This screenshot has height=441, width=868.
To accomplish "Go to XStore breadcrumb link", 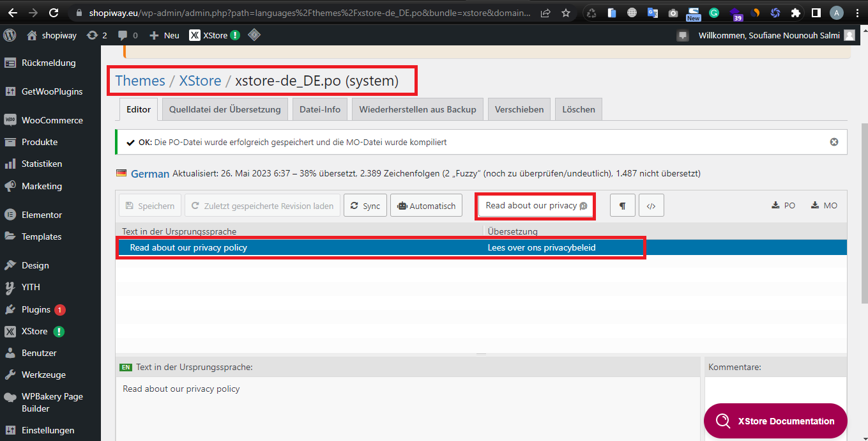I will point(200,81).
